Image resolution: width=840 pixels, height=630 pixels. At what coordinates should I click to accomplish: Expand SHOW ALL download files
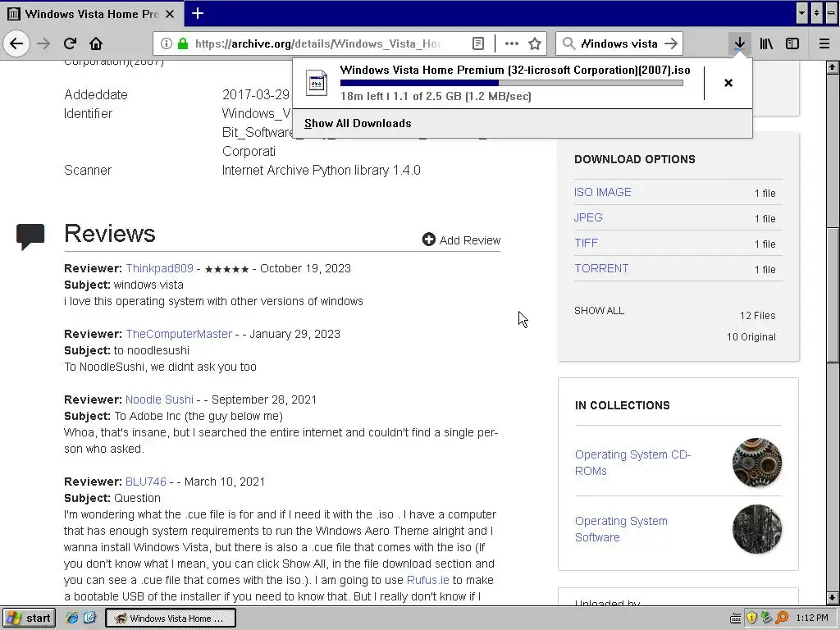click(599, 311)
